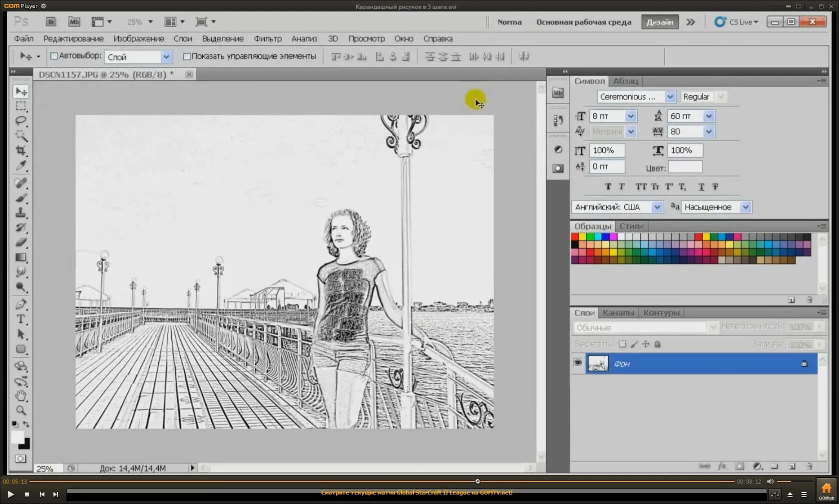The image size is (839, 504).
Task: Select the Eyedropper tool
Action: pos(20,166)
